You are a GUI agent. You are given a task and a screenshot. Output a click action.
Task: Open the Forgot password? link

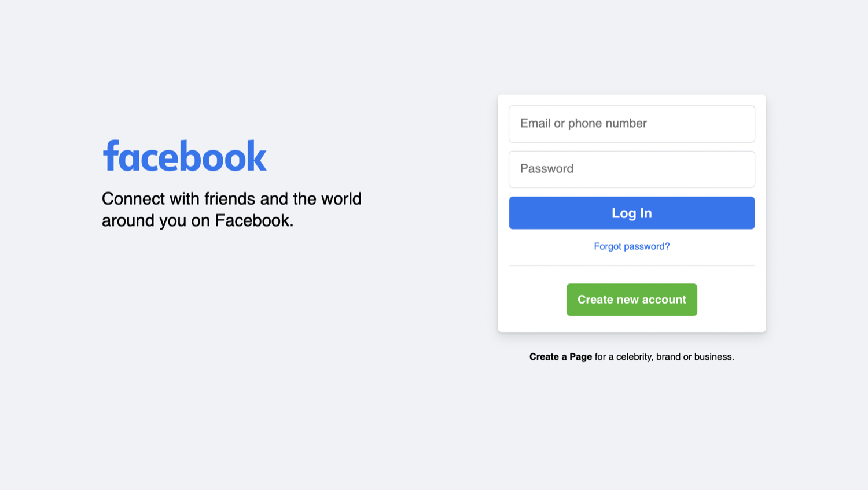(x=631, y=246)
